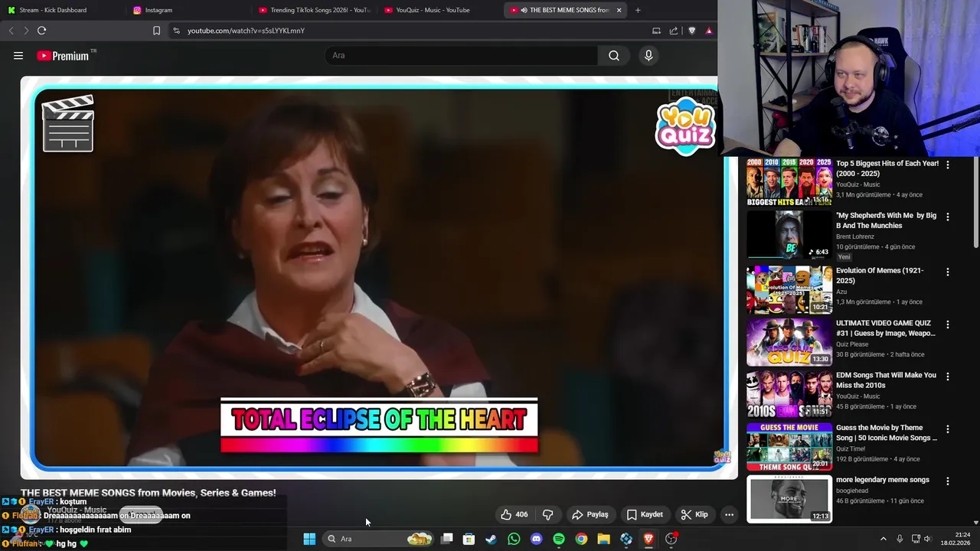This screenshot has width=980, height=551.
Task: Click the browser address bar URL
Action: pos(247,31)
